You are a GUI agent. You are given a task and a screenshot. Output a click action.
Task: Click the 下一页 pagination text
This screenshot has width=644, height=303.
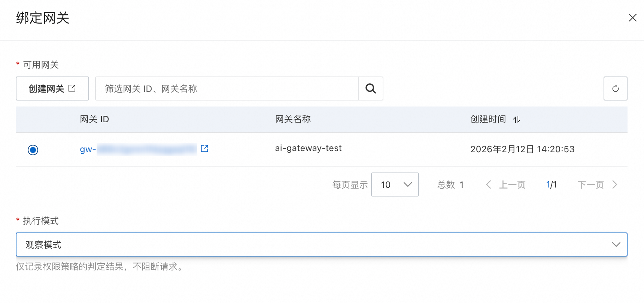590,184
